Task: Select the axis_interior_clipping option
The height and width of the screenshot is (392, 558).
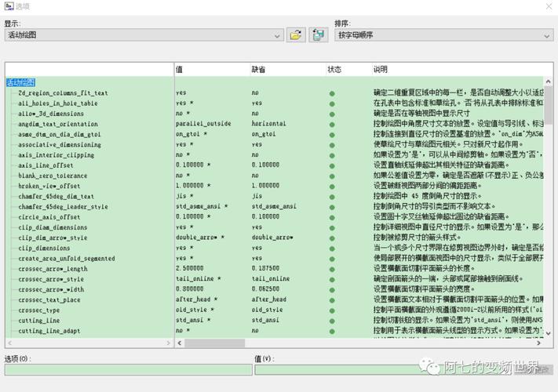Action: point(57,155)
